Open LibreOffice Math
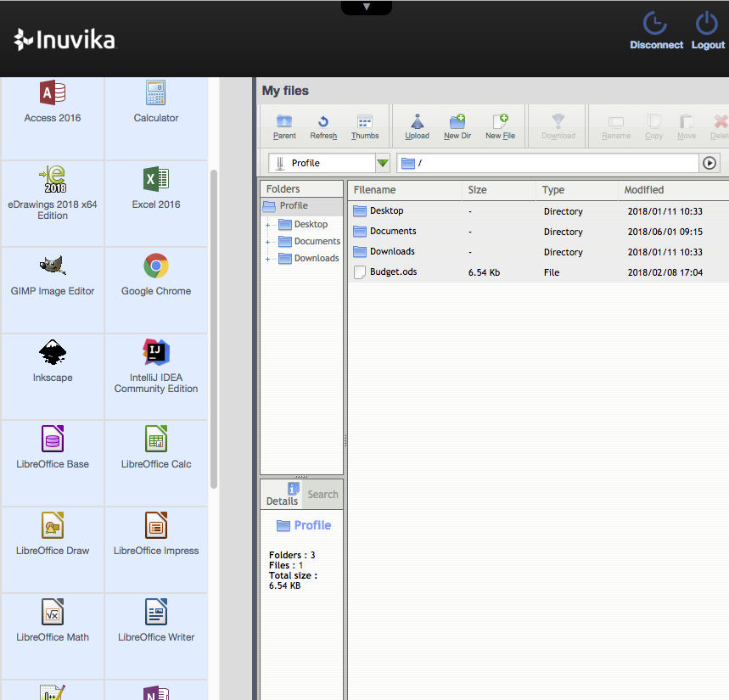This screenshot has height=700, width=729. coord(53,621)
